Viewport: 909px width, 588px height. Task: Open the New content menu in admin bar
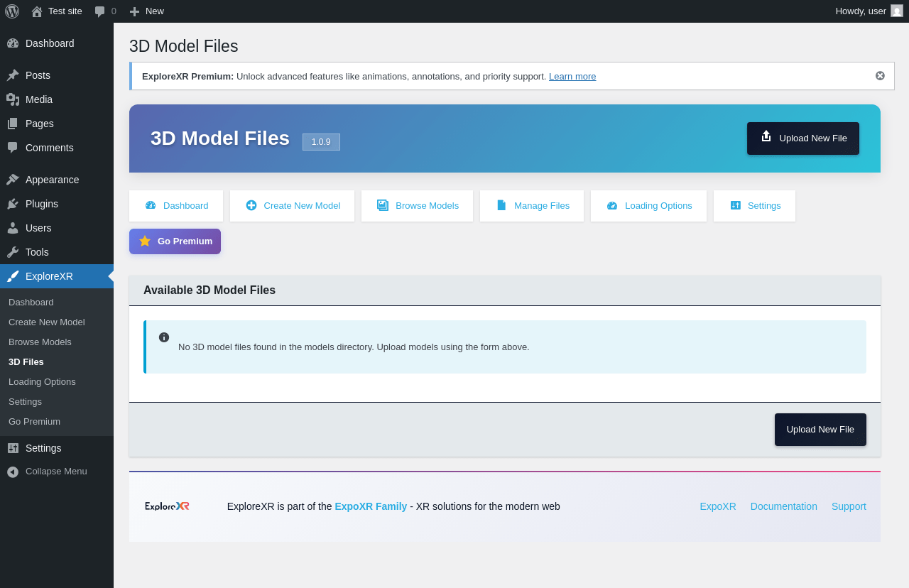pyautogui.click(x=147, y=11)
